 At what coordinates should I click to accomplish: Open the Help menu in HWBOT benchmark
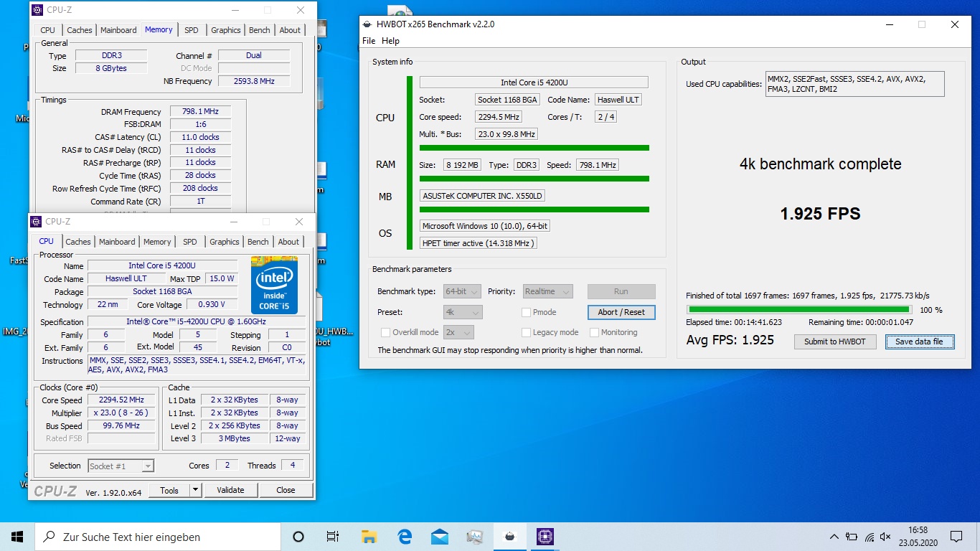[390, 41]
